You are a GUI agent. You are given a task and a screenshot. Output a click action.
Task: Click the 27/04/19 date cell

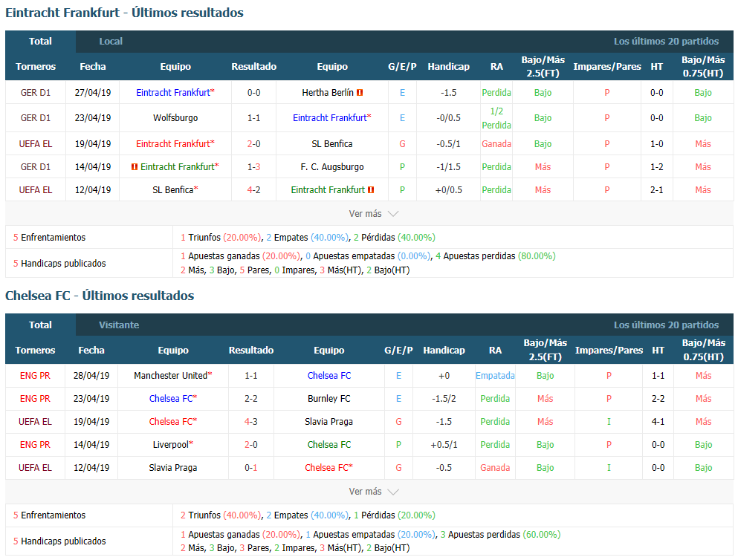pyautogui.click(x=93, y=93)
